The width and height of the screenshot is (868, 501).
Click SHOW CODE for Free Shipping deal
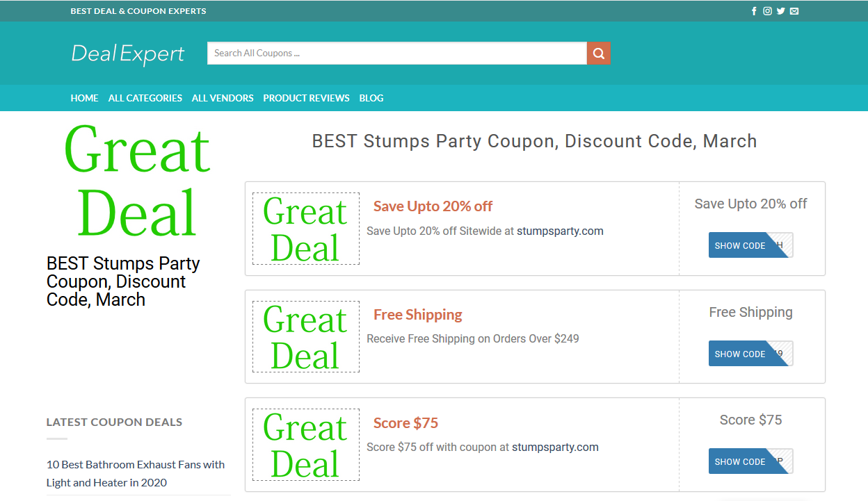[739, 353]
